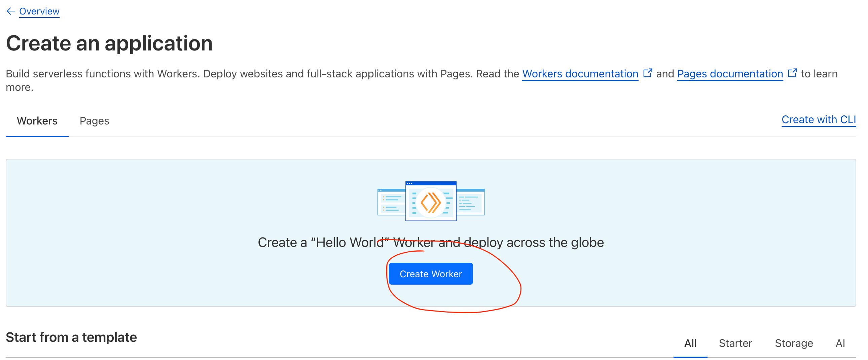The height and width of the screenshot is (360, 868).
Task: Click the Hello World Worker description text
Action: (x=431, y=242)
